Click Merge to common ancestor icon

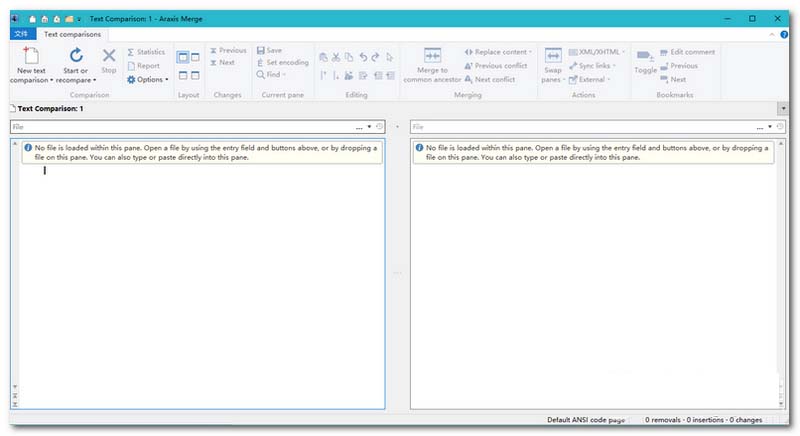[432, 55]
